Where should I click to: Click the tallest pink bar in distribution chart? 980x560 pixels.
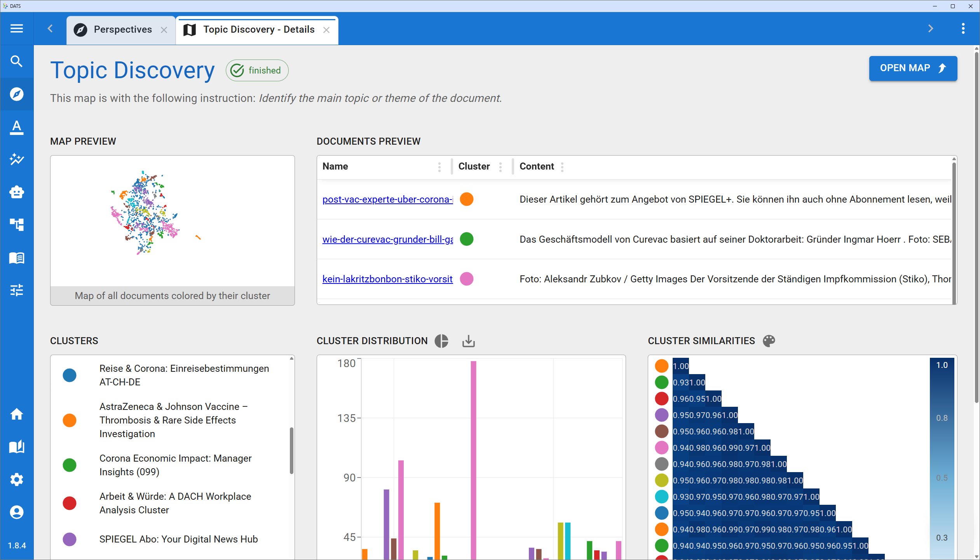click(x=473, y=460)
